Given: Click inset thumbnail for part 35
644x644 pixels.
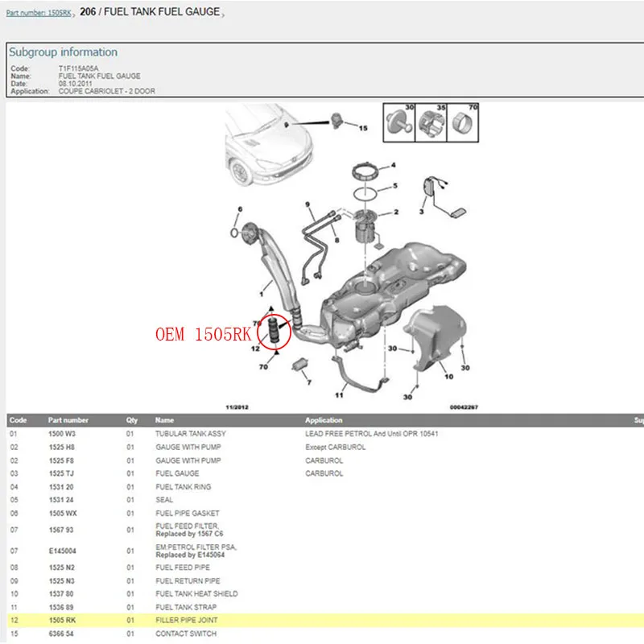Looking at the screenshot, I should [x=431, y=123].
